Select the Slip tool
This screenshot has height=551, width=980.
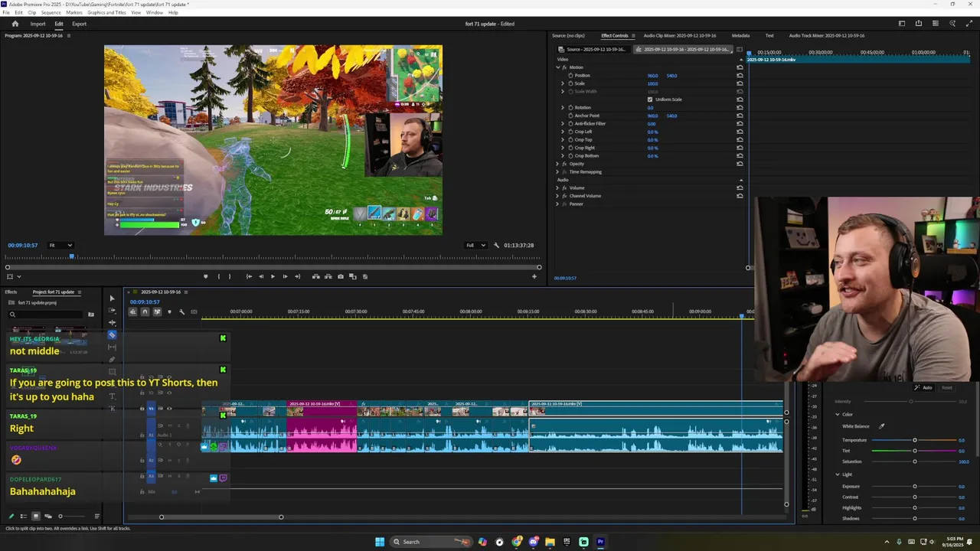coord(112,347)
